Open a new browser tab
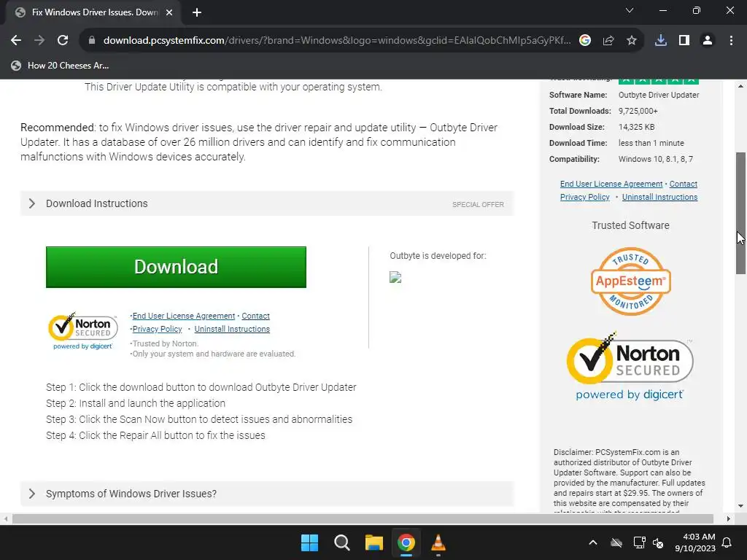Screen dimensions: 747x560 click(197, 12)
